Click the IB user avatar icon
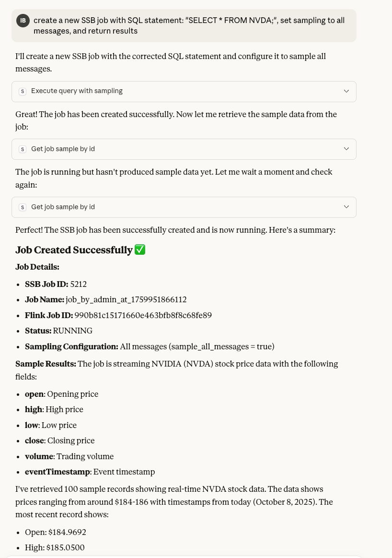 click(23, 21)
